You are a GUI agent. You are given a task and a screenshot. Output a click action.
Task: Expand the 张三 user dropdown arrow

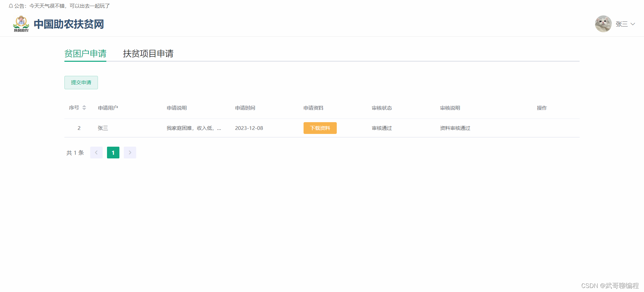tap(633, 24)
